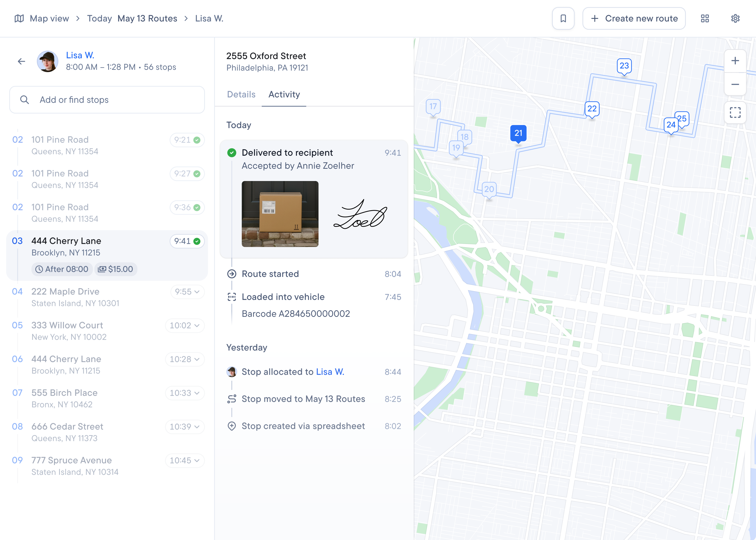
Task: Click the Route started arrow icon
Action: click(232, 274)
